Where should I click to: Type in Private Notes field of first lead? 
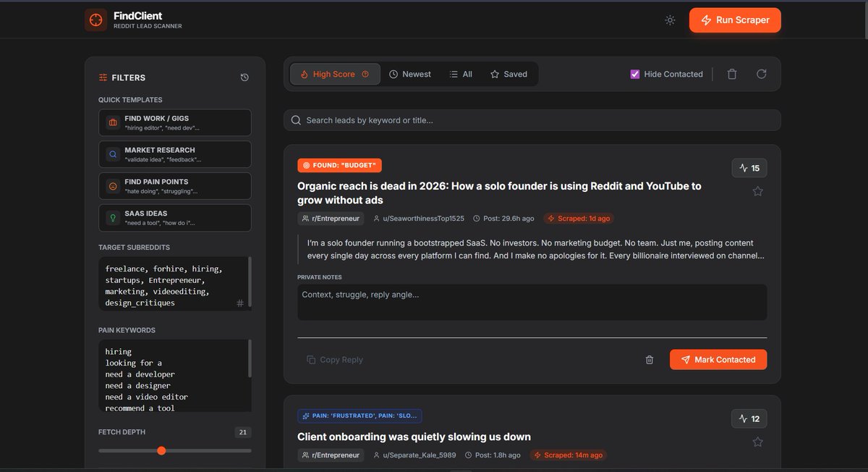(532, 302)
